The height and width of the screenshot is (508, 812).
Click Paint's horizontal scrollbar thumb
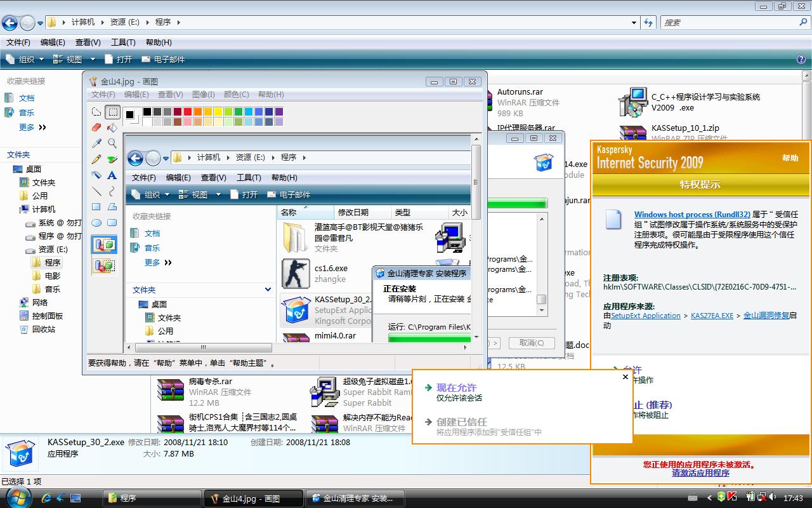tap(204, 347)
